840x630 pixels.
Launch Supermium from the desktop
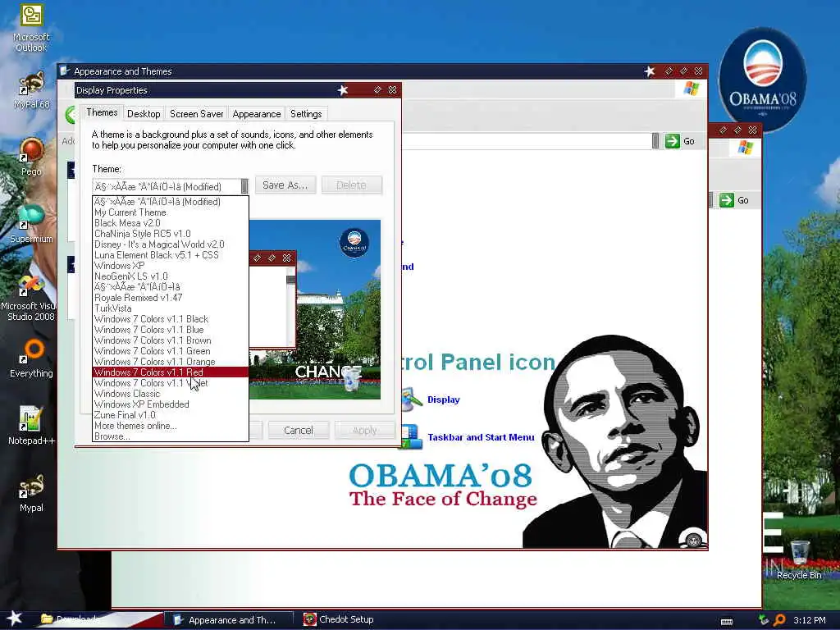tap(31, 223)
